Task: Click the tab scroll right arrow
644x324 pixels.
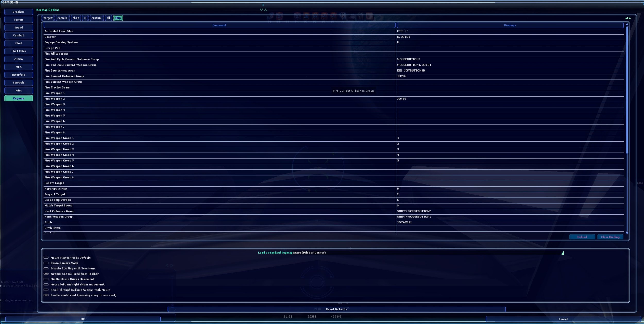Action: tap(630, 18)
